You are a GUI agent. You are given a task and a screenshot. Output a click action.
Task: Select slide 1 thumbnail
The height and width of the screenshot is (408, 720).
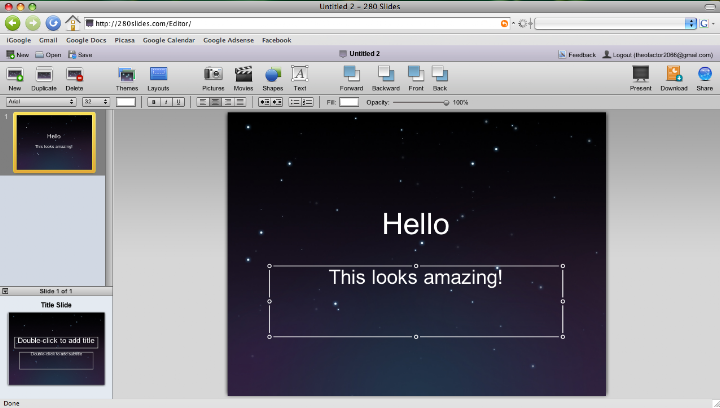click(x=54, y=142)
